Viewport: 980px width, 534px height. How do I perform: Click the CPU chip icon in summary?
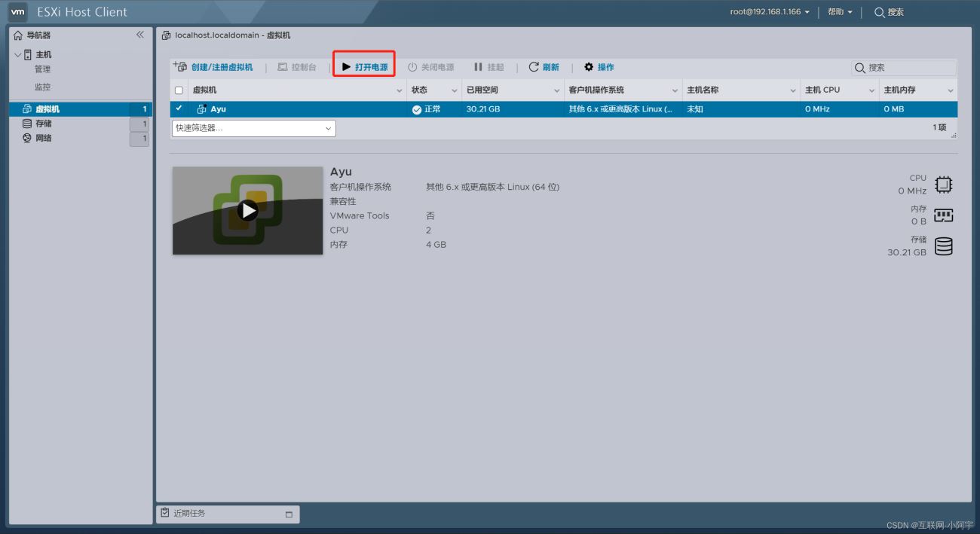click(943, 185)
